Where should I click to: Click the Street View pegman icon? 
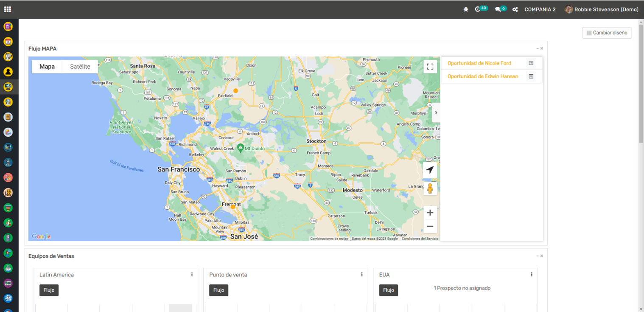pos(430,188)
